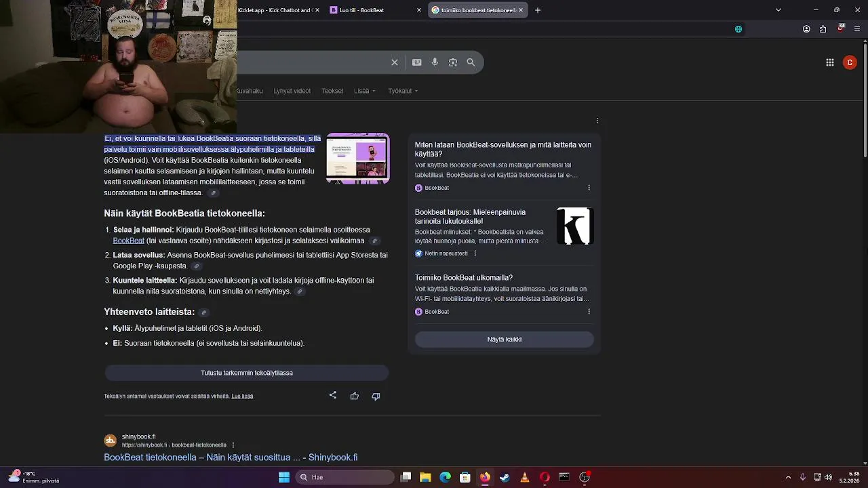Click Tutustu tarkemmin tekoälytilassa button
Screen dimensions: 868x488
pos(247,373)
